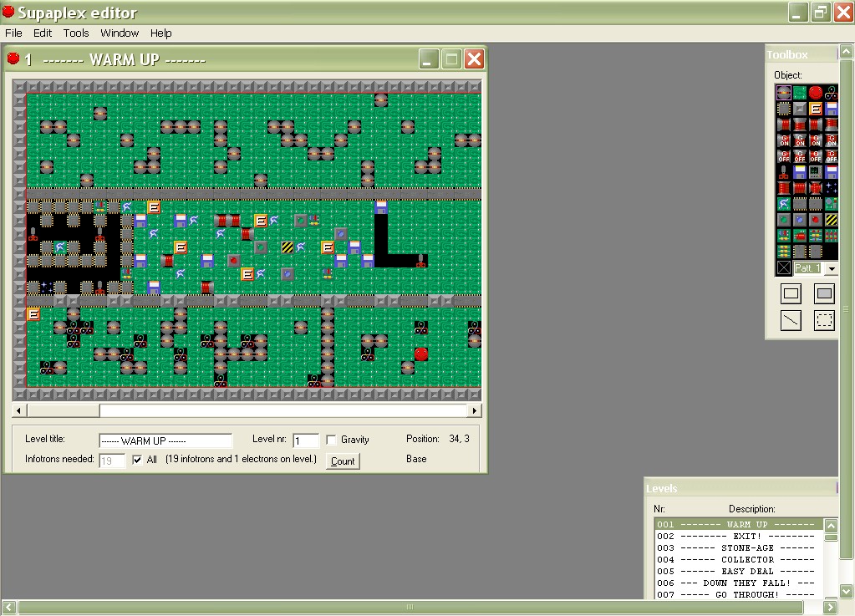The image size is (855, 616).
Task: Open the Patt. 1 pattern dropdown
Action: click(832, 268)
